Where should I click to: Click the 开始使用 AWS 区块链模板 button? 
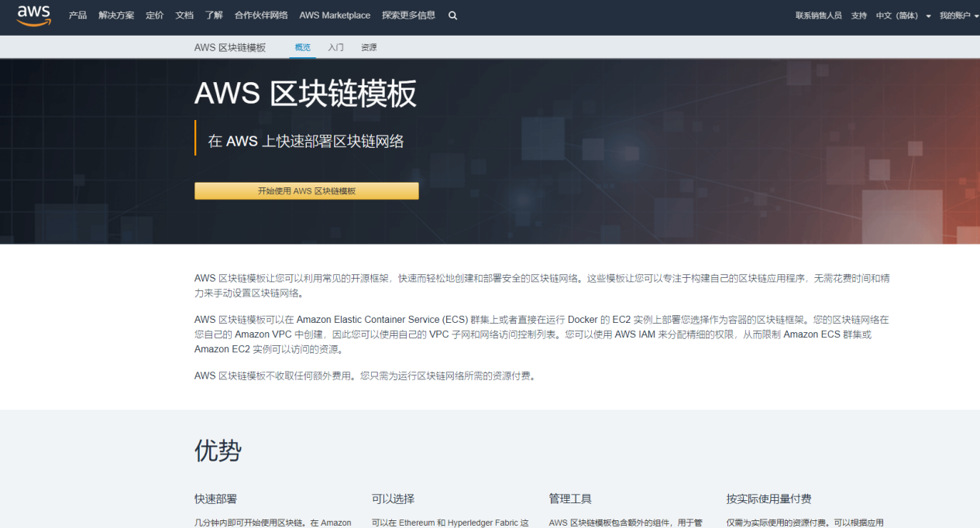307,190
